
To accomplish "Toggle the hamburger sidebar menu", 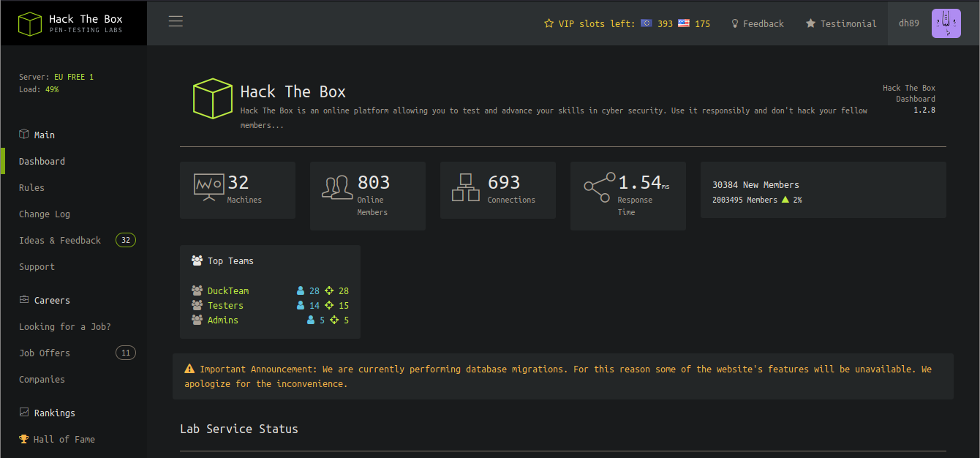I will pos(176,21).
